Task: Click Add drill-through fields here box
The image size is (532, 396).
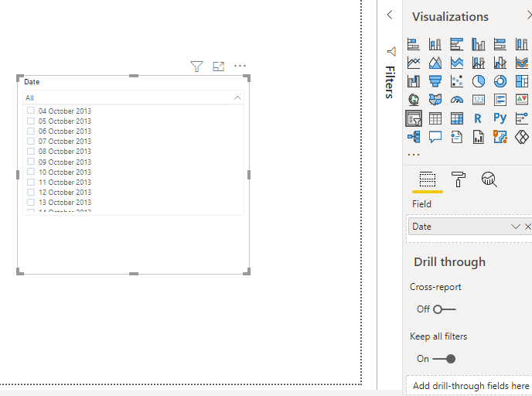Action: 470,385
